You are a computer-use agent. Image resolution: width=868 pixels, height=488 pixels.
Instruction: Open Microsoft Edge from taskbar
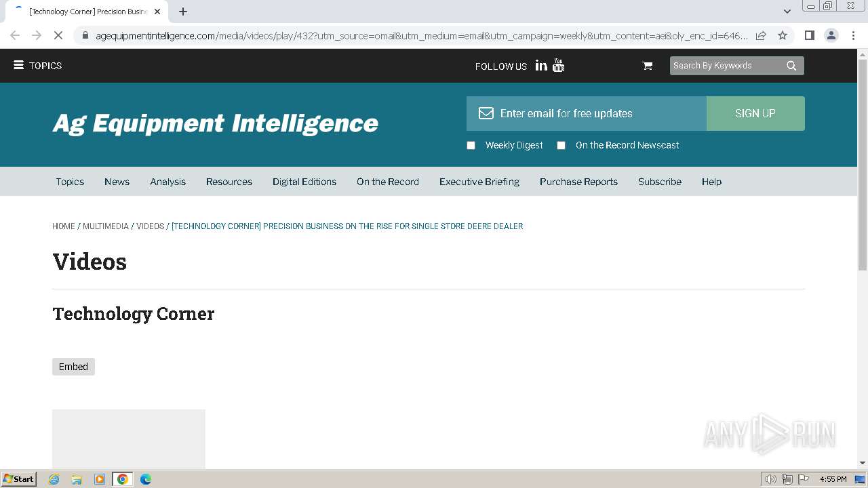point(146,479)
